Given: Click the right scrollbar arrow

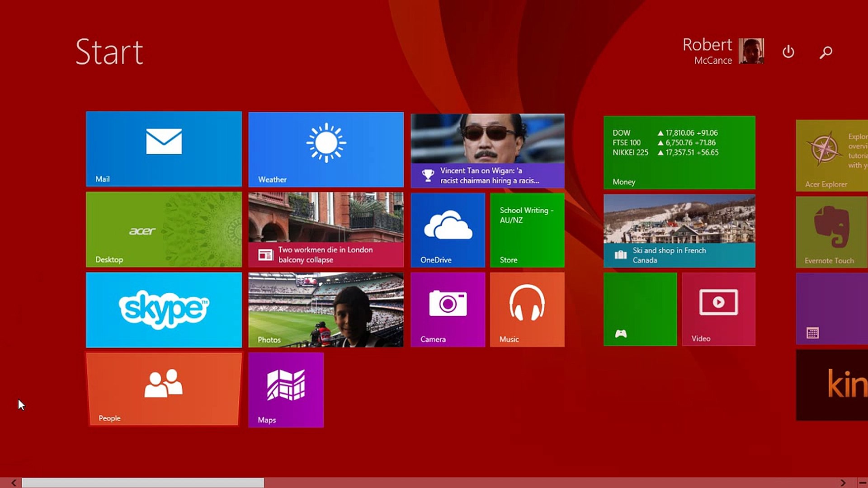Looking at the screenshot, I should pos(843,483).
